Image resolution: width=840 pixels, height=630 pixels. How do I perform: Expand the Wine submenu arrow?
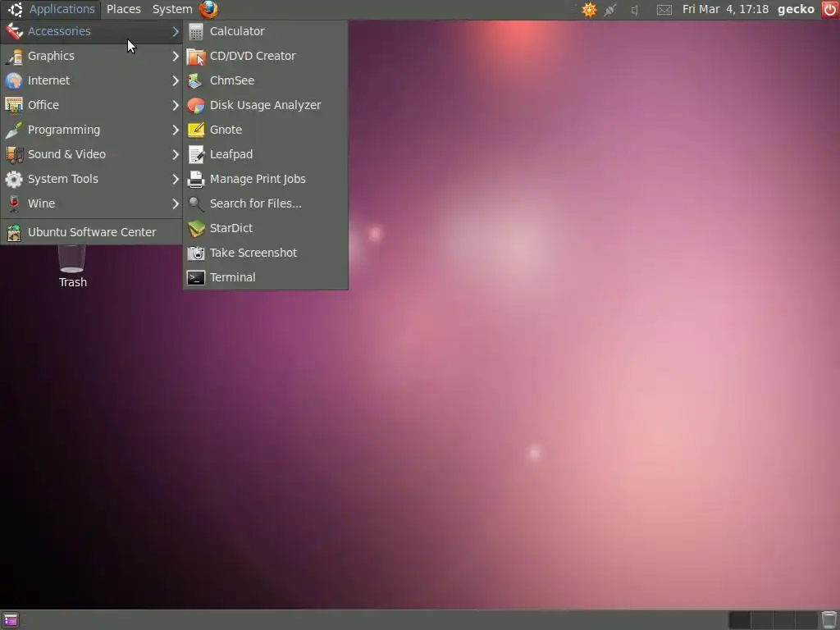176,204
